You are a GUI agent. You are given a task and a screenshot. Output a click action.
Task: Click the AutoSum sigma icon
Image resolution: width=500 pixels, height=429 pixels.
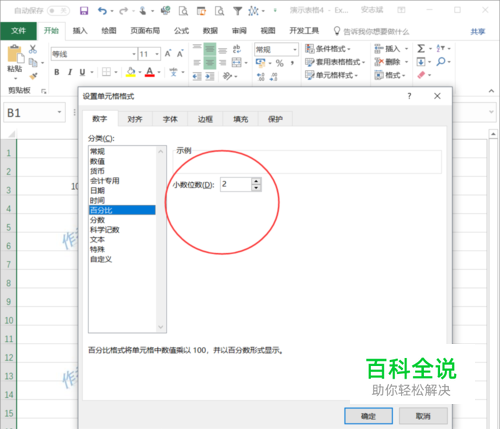421,49
